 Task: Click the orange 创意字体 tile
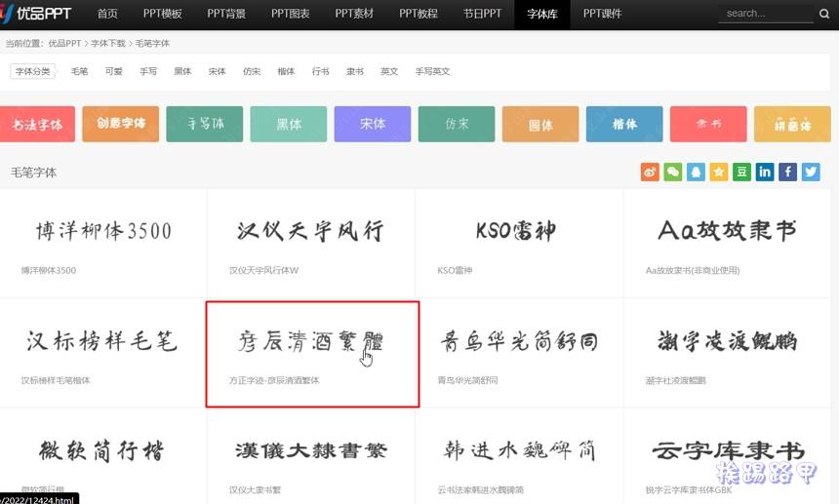[120, 124]
